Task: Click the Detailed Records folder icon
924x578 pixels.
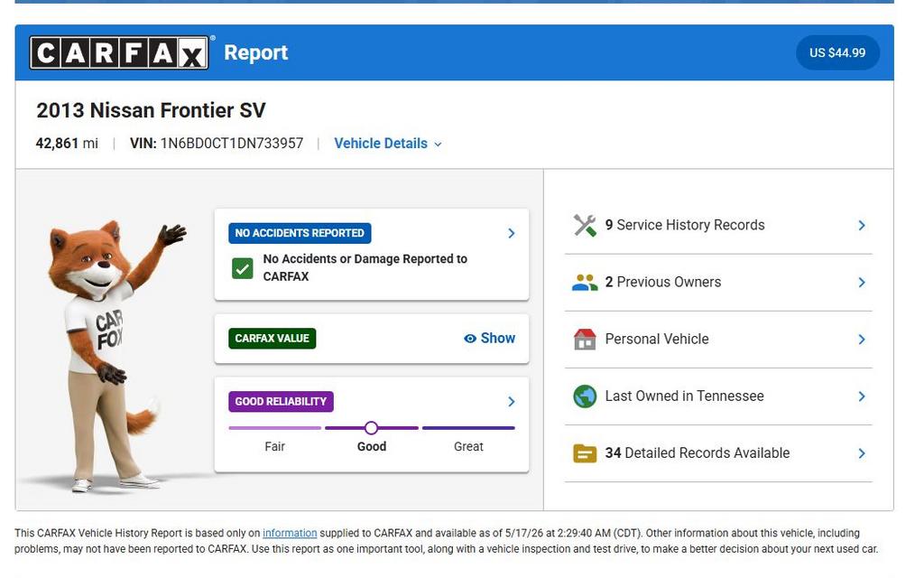Action: (585, 453)
